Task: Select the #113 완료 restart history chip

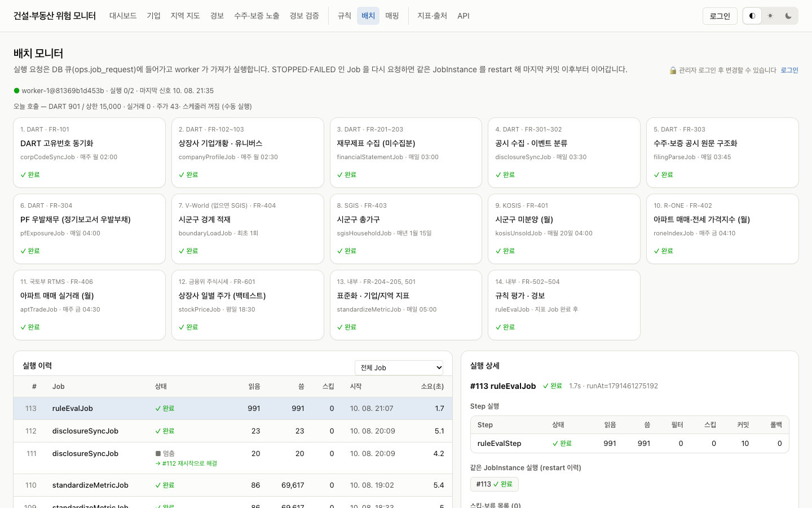Action: [495, 484]
